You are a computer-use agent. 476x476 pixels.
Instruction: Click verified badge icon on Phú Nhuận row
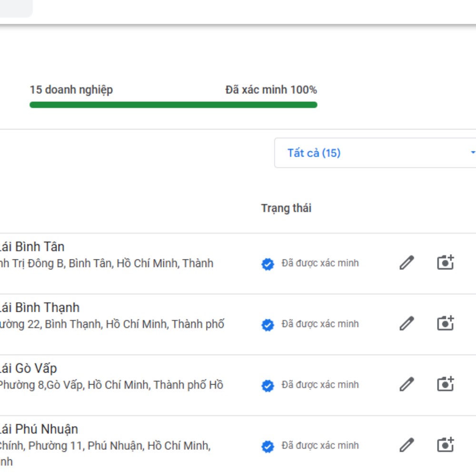click(268, 447)
